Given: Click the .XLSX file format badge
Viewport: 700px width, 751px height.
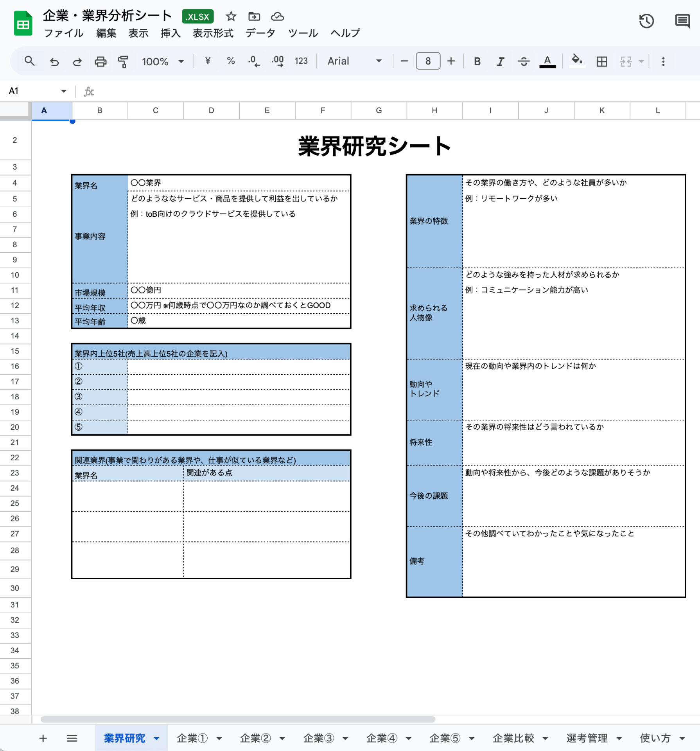Looking at the screenshot, I should pos(198,16).
